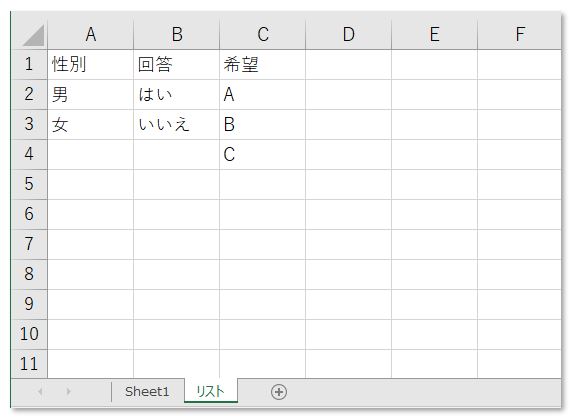Click cell containing 希望

tap(263, 64)
